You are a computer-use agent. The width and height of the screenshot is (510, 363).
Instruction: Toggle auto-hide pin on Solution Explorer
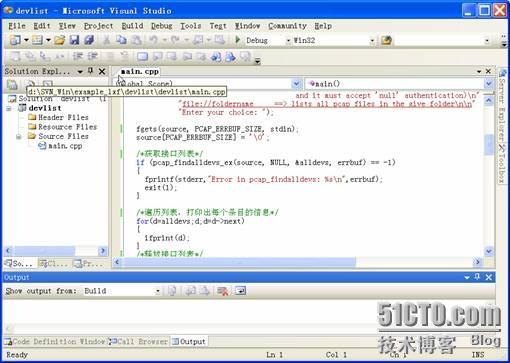pyautogui.click(x=90, y=71)
